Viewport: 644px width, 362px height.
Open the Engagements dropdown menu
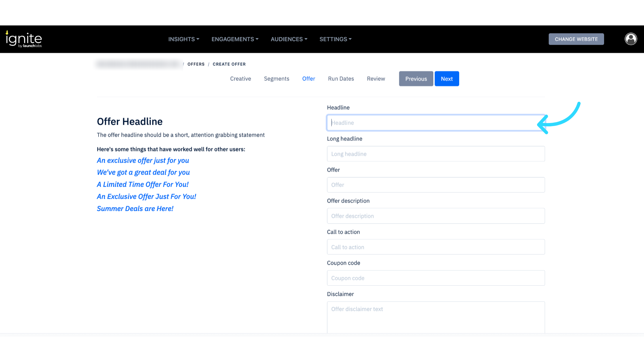coord(235,39)
